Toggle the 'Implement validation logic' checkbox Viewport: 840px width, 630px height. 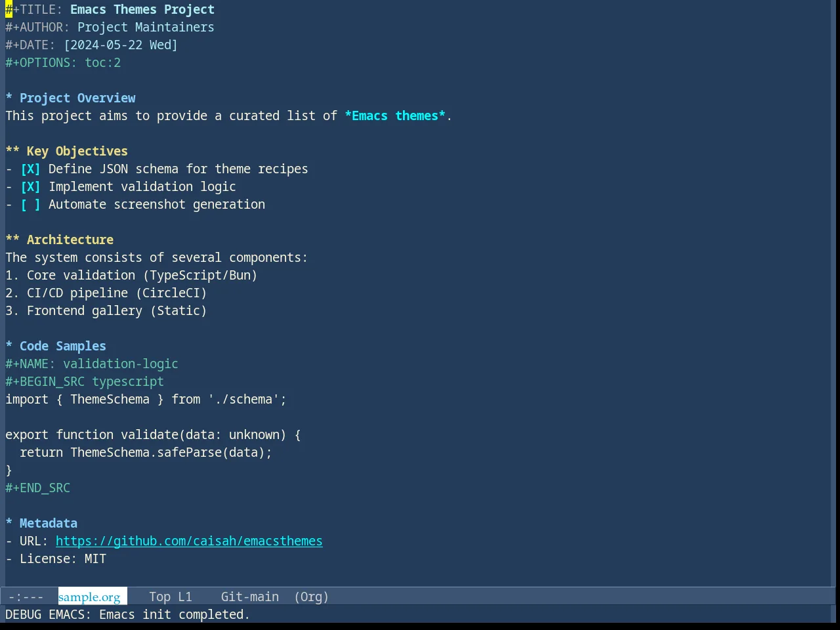tap(30, 187)
